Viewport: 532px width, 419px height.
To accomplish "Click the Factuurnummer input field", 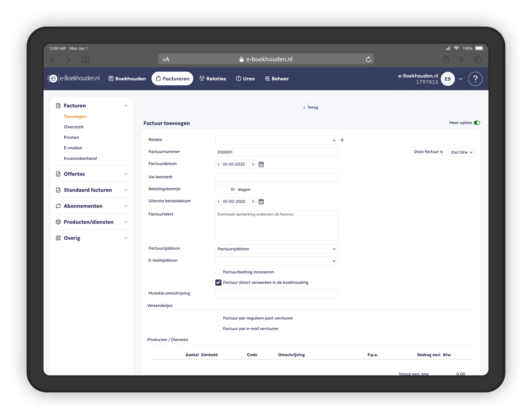I will pyautogui.click(x=276, y=152).
